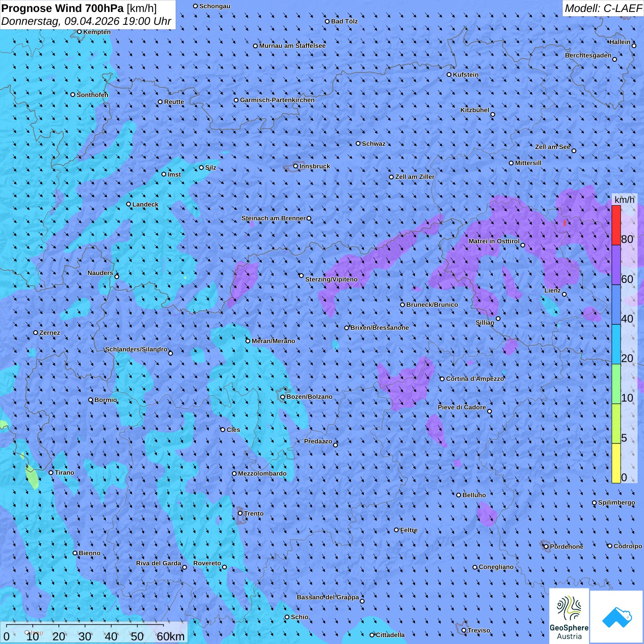Click the 'Matrei in Osttirol' label
644x644 pixels.
pyautogui.click(x=494, y=241)
